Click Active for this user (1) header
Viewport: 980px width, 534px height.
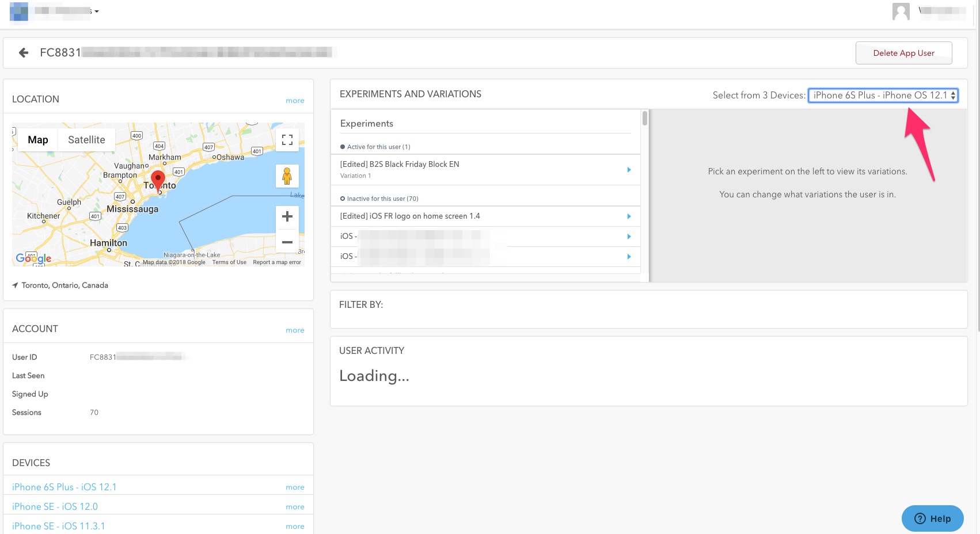tap(375, 147)
